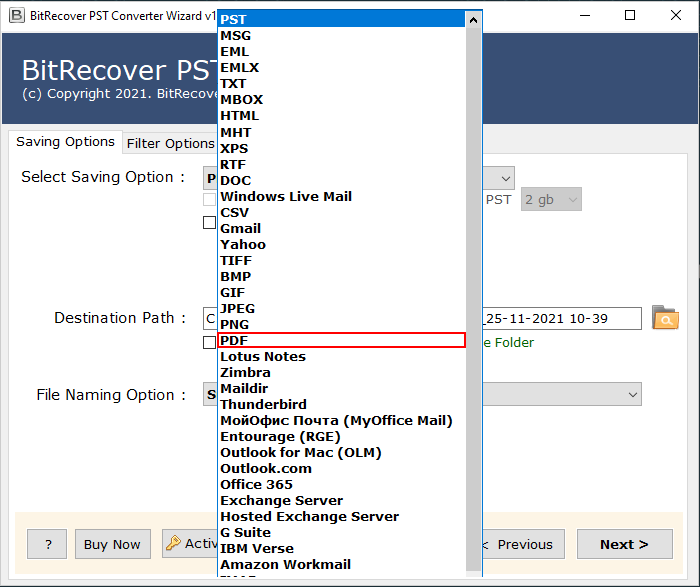Open the Saving Options tab
Image resolution: width=700 pixels, height=587 pixels.
click(x=65, y=142)
